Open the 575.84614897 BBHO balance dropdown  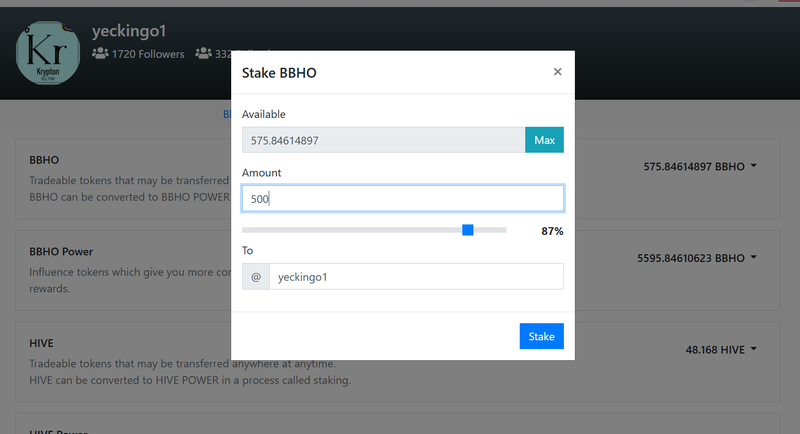click(699, 166)
